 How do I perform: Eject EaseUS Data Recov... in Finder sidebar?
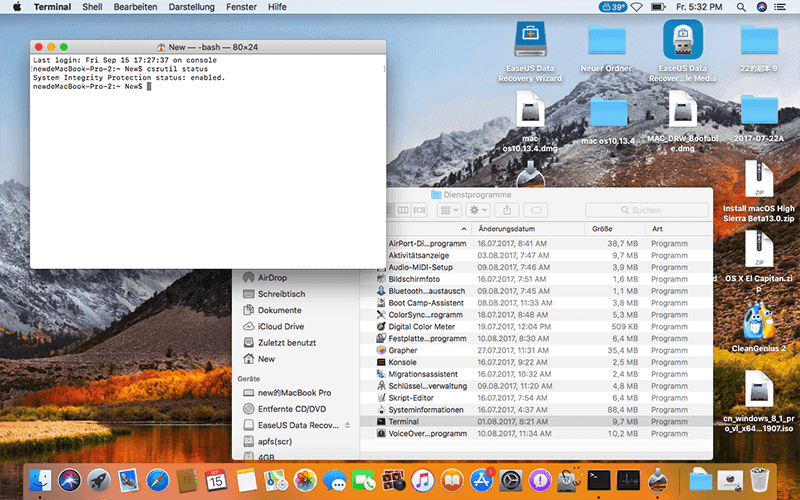coord(347,425)
